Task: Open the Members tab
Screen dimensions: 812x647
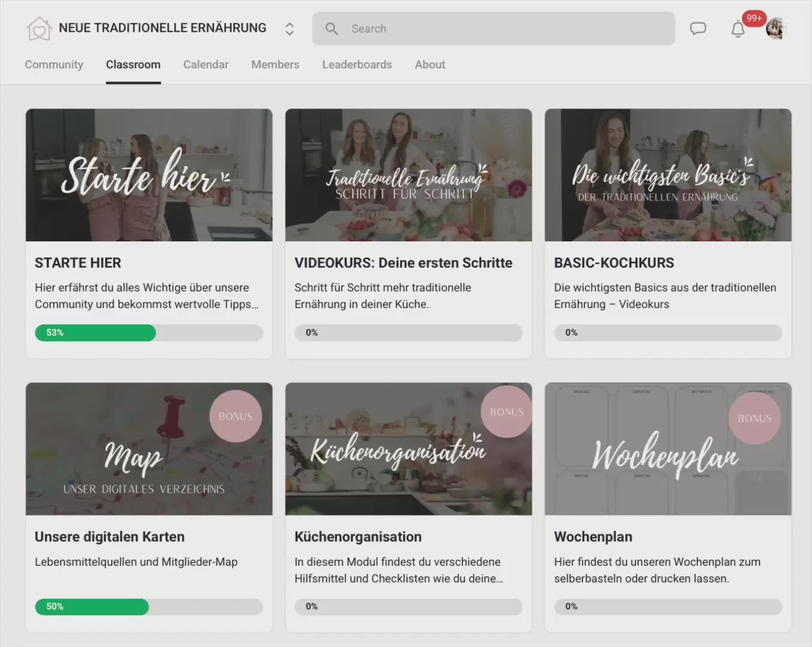Action: coord(275,64)
